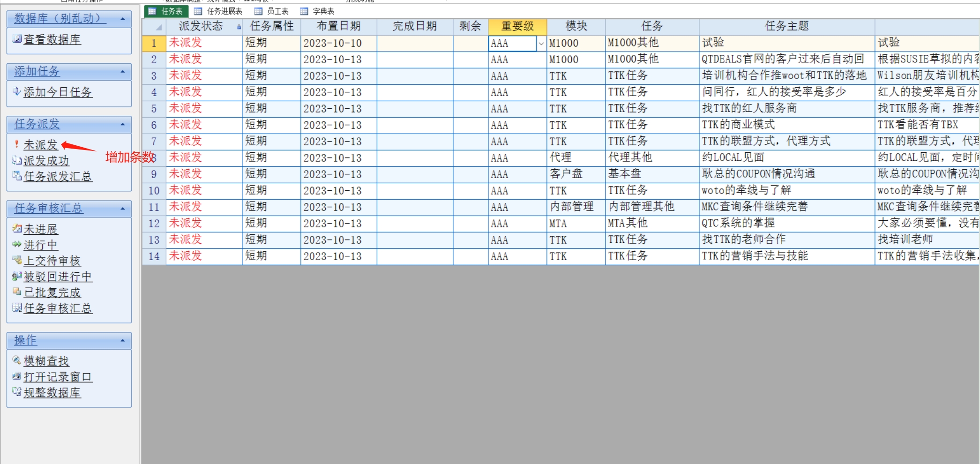
Task: Collapse the 任务审核汇总 panel section
Action: coord(123,209)
